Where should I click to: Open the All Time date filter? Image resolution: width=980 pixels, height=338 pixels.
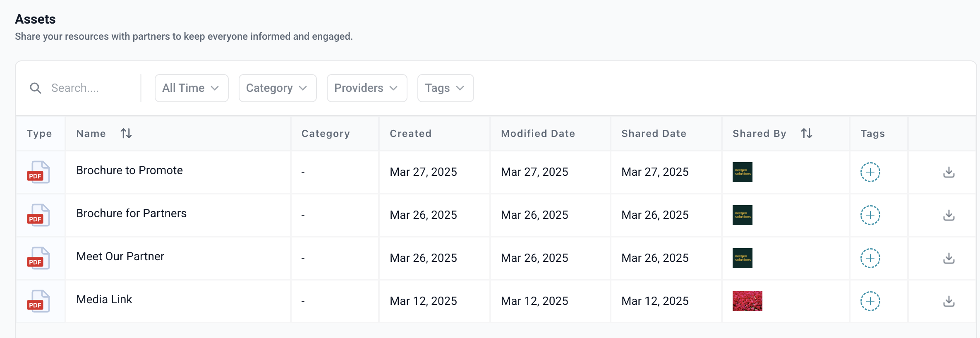192,88
